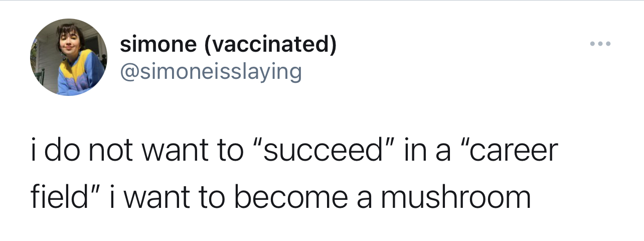Click the middle dot of the ellipsis icon
This screenshot has height=241, width=644.
tap(600, 44)
